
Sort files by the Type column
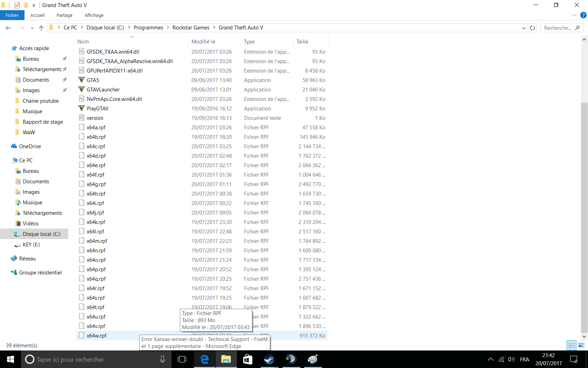[x=267, y=41]
